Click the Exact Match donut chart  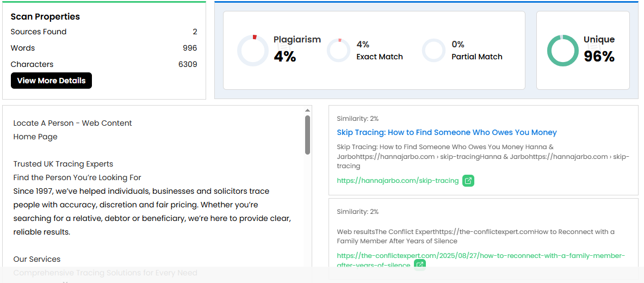338,51
